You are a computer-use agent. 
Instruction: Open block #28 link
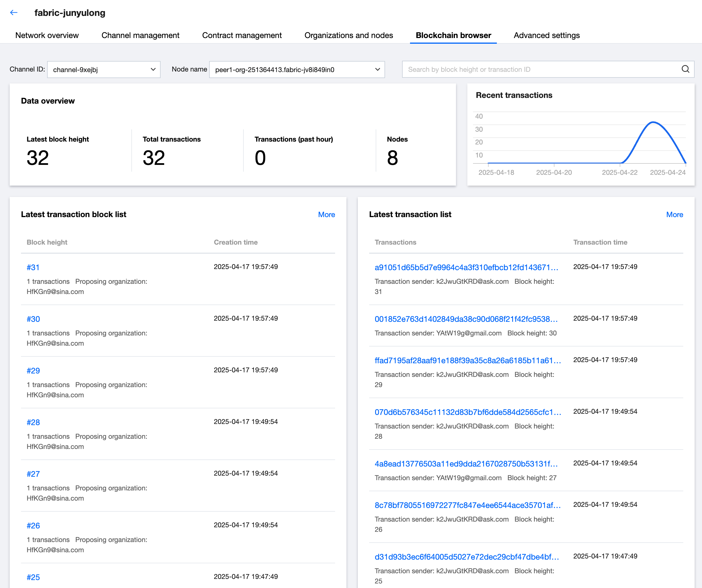click(x=33, y=422)
